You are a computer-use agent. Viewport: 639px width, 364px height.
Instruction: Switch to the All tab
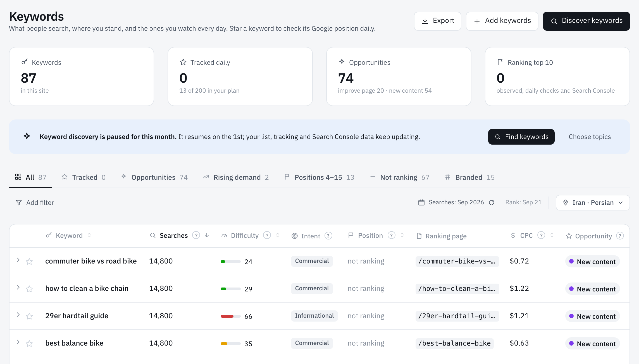click(30, 177)
